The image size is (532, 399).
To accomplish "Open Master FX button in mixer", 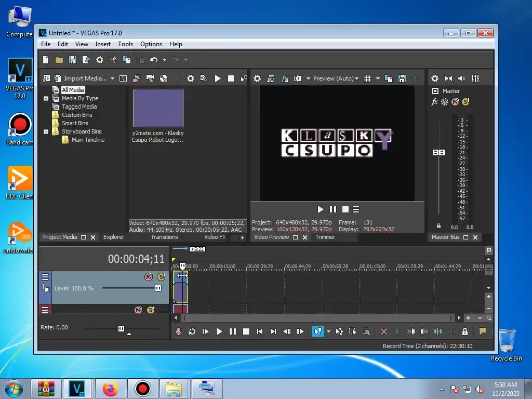I will [434, 102].
